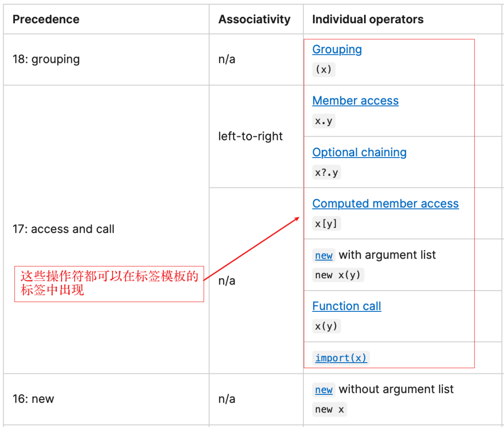Open the Computed member access link
This screenshot has height=427, width=504.
385,204
